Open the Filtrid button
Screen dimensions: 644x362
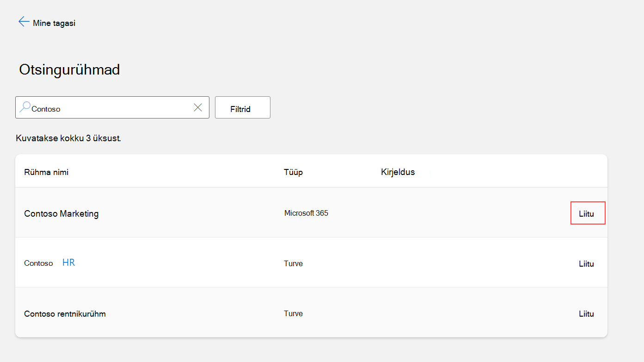pos(243,107)
